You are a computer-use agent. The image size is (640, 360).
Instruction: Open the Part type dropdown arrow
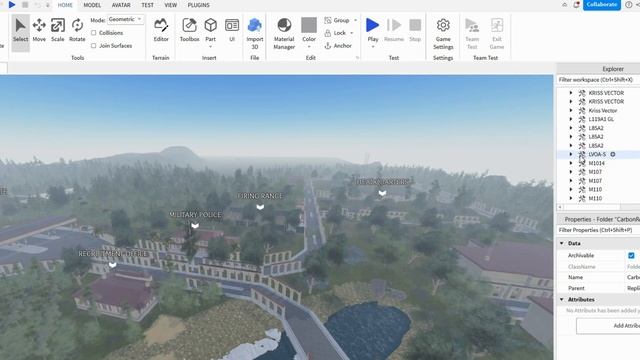pos(211,47)
